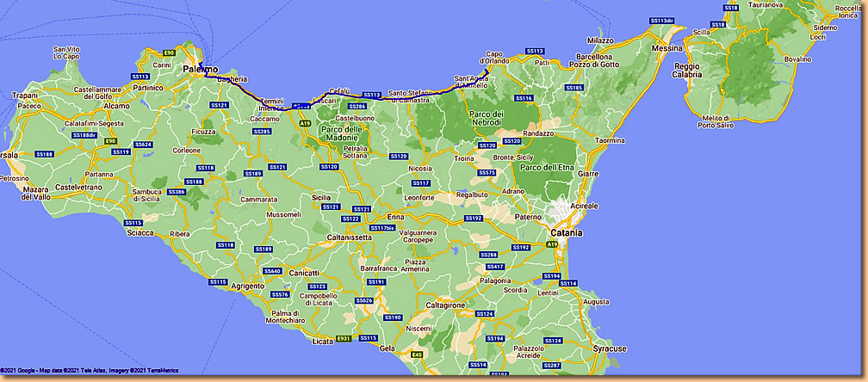
Task: Select the Catania city label
Action: (566, 232)
